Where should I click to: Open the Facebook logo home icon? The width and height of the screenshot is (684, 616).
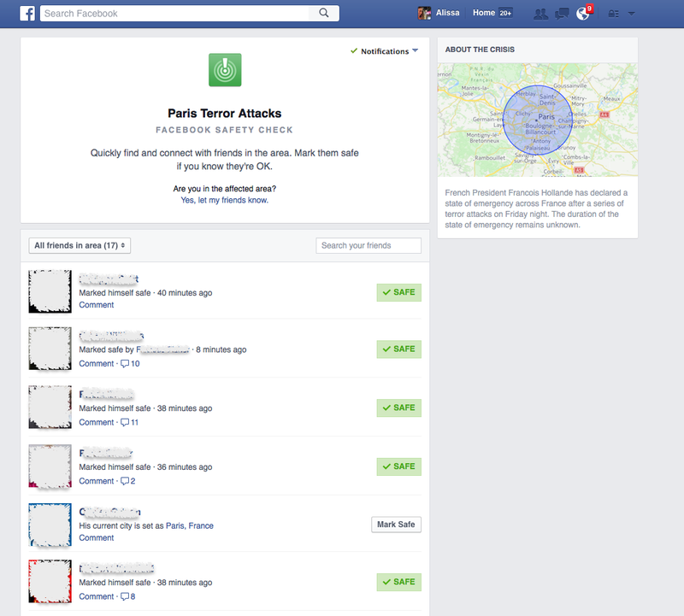point(27,14)
